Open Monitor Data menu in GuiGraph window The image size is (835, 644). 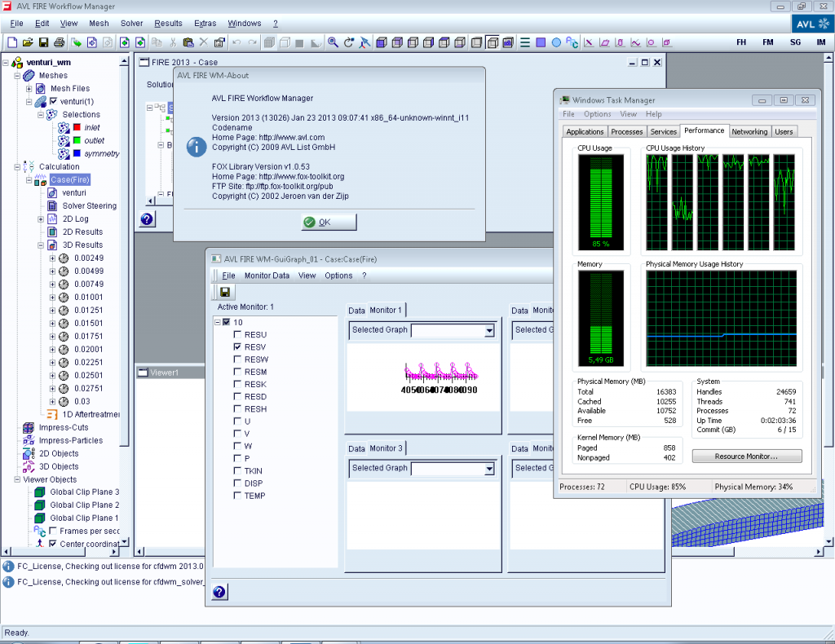267,276
